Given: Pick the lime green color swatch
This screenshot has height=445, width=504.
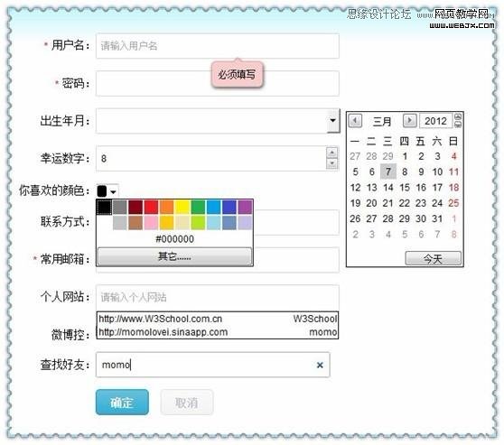Looking at the screenshot, I should click(198, 223).
